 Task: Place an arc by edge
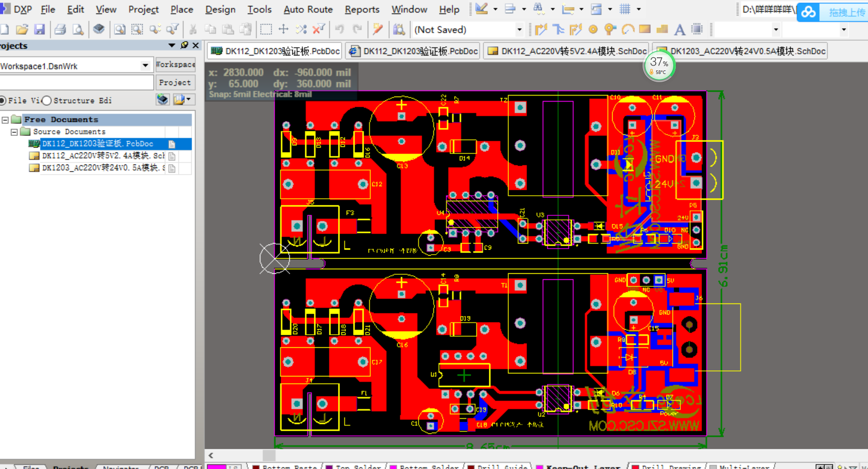pos(628,30)
